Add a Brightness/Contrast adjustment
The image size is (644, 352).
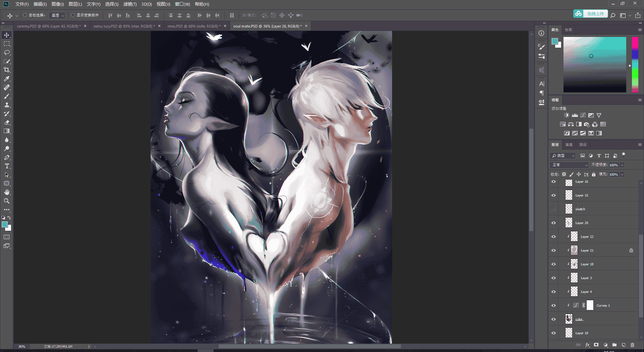[x=567, y=115]
